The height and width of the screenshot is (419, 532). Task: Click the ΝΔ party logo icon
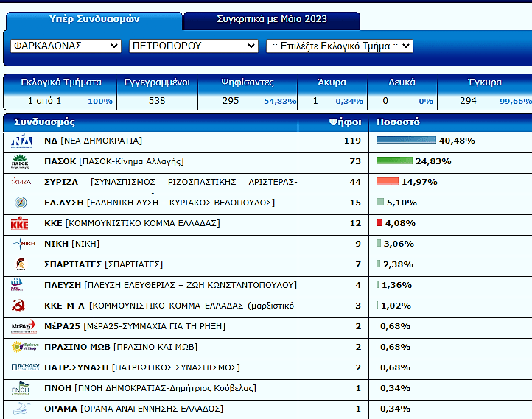pos(21,141)
